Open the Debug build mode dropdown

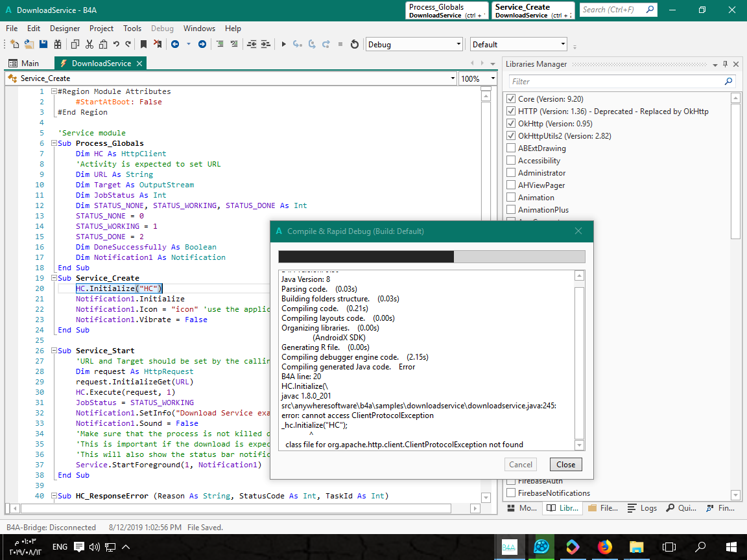point(414,45)
